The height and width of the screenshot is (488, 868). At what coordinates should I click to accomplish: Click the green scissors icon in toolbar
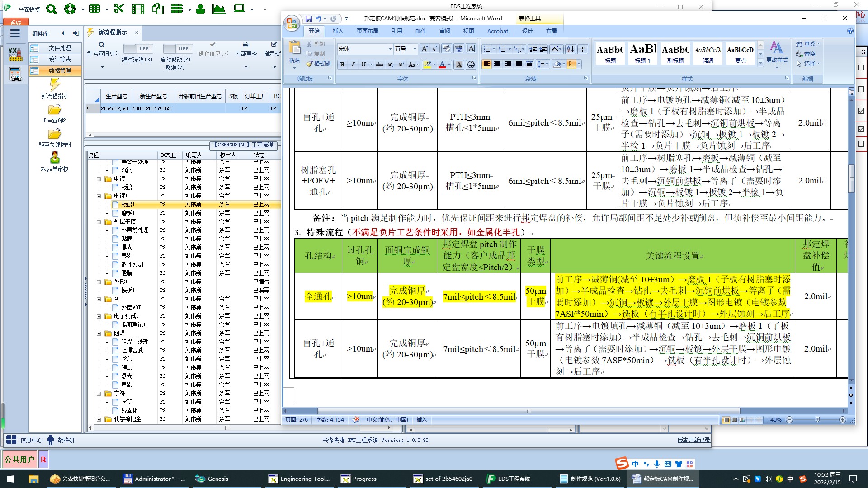[118, 9]
